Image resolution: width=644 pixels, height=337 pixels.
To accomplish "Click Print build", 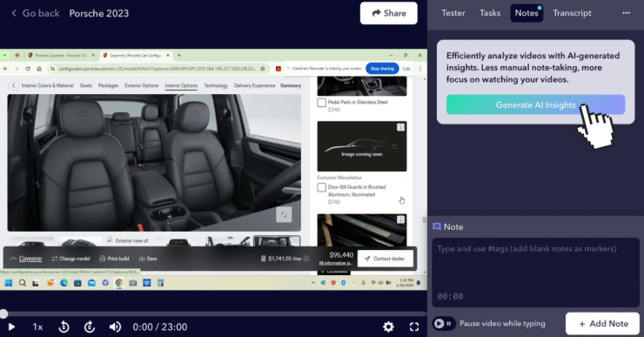I will 114,259.
